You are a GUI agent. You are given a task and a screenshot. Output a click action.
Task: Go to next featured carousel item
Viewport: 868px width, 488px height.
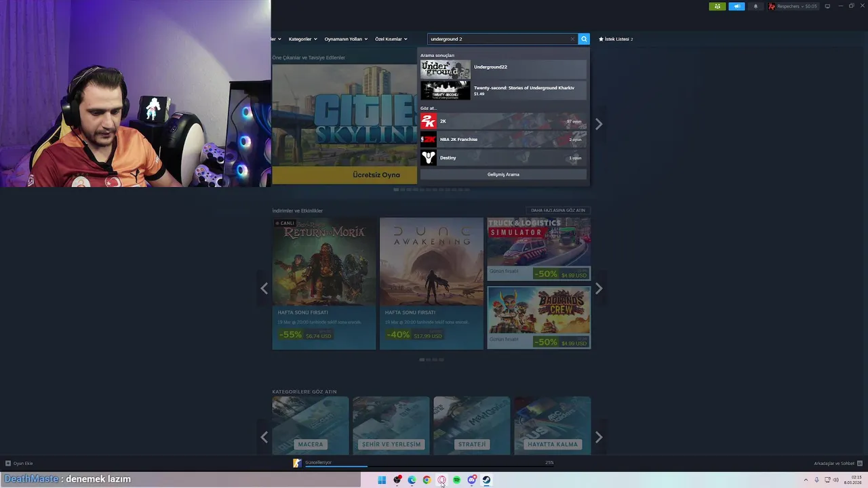598,124
